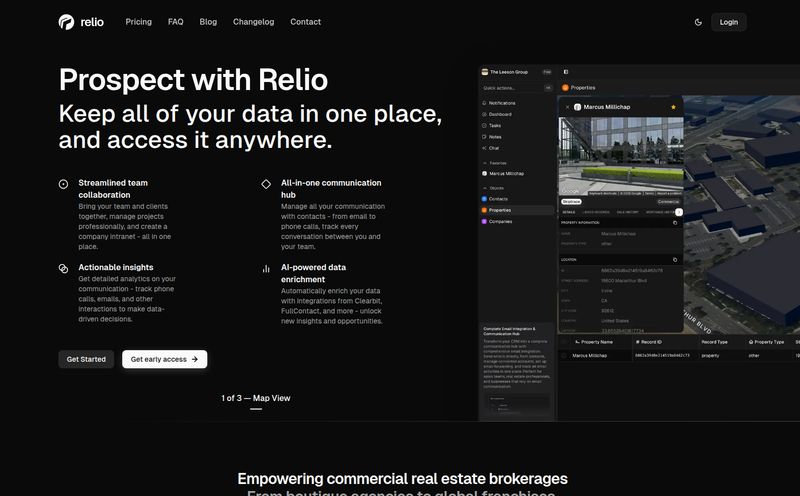Collapse the Objects section
Viewport: 800px width, 496px height.
pos(493,188)
